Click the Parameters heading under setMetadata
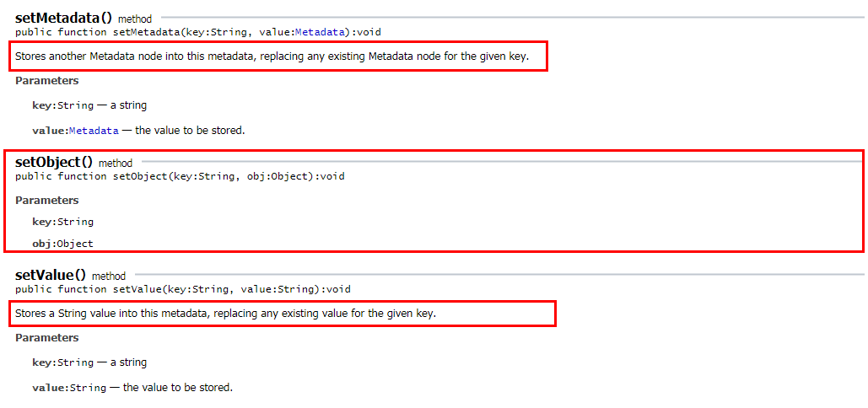868x408 pixels. (47, 81)
